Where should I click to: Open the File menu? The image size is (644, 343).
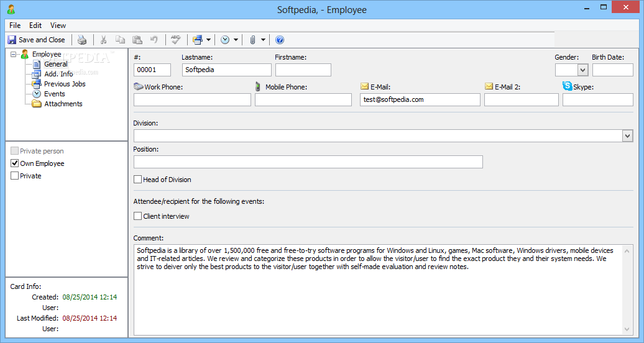[x=15, y=25]
